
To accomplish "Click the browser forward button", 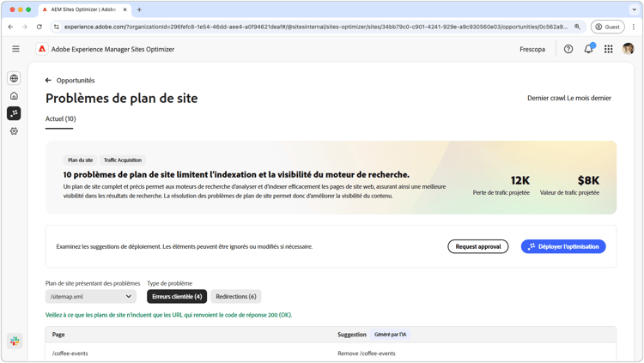I will 25,27.
